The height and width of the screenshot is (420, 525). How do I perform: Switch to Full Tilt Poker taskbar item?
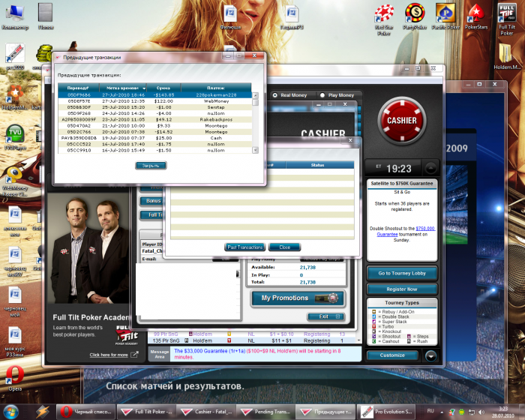tap(146, 412)
